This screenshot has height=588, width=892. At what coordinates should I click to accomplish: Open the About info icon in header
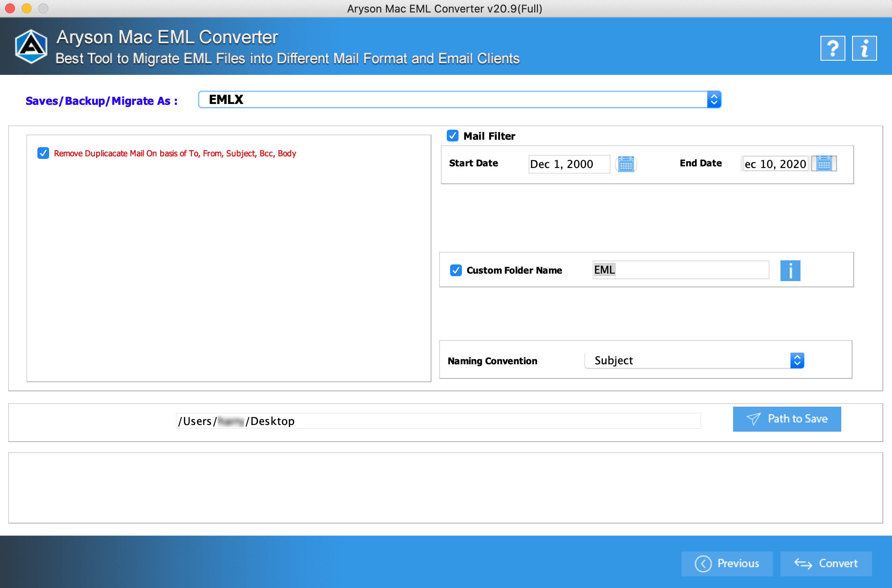(864, 48)
